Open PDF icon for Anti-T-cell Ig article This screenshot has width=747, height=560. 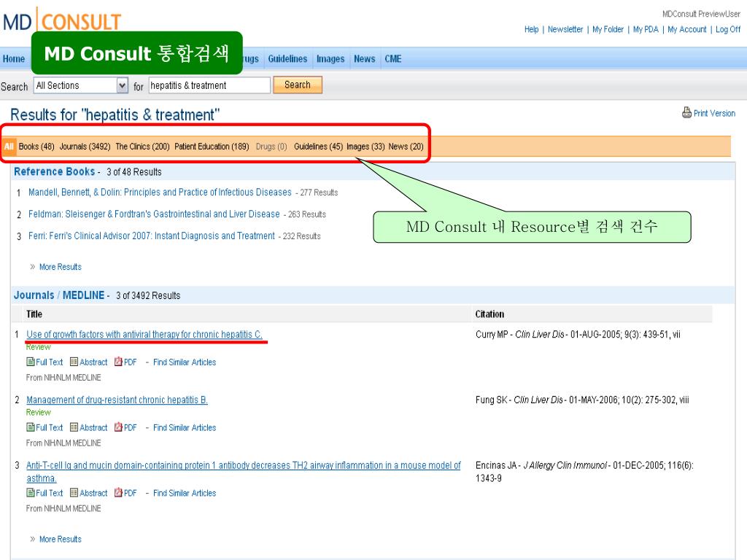click(118, 492)
